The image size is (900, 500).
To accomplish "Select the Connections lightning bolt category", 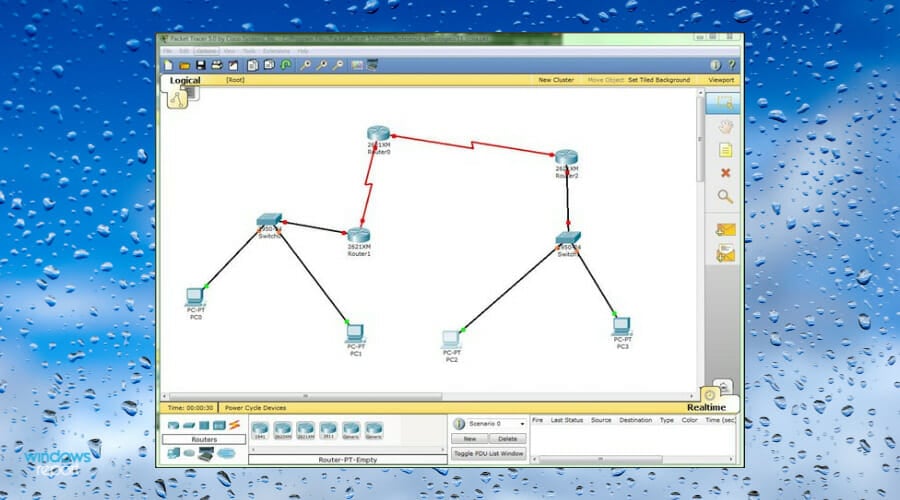I will click(x=234, y=425).
